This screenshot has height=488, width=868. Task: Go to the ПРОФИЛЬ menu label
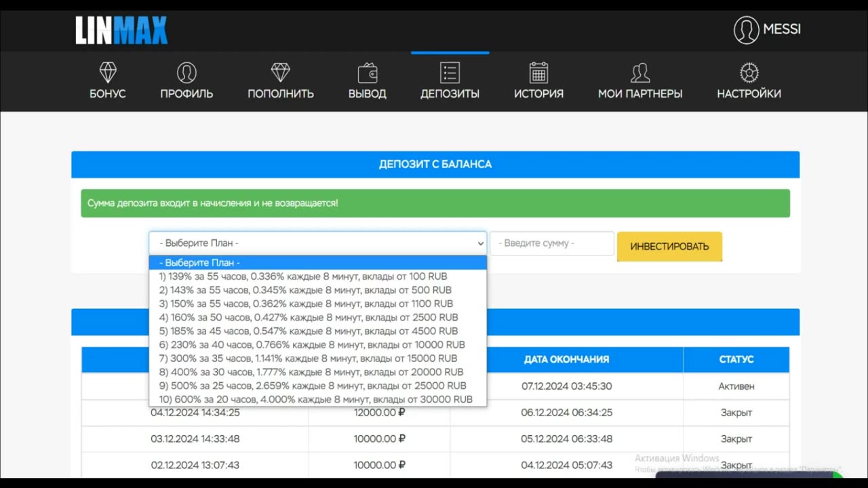(186, 94)
